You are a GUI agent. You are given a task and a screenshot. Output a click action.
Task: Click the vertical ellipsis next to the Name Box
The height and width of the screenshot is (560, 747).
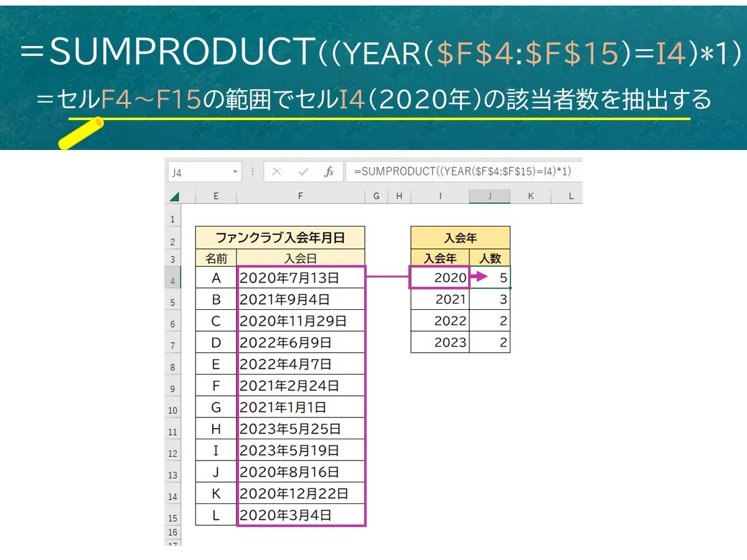point(251,172)
